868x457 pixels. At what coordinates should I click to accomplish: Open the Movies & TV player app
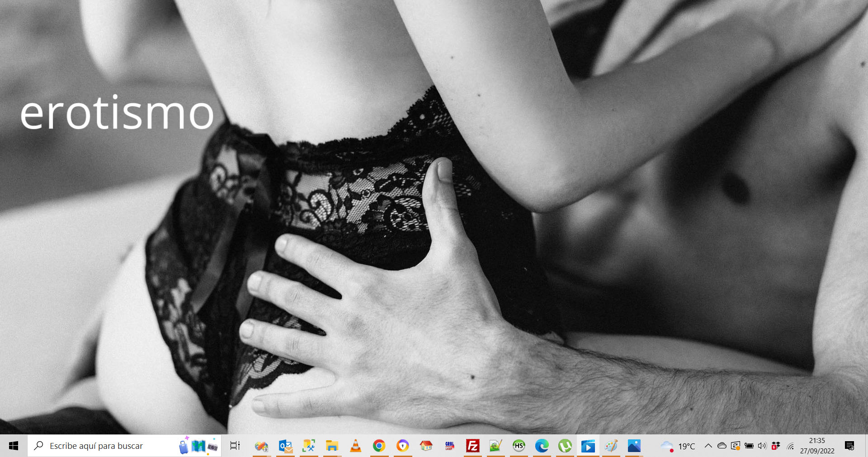588,446
